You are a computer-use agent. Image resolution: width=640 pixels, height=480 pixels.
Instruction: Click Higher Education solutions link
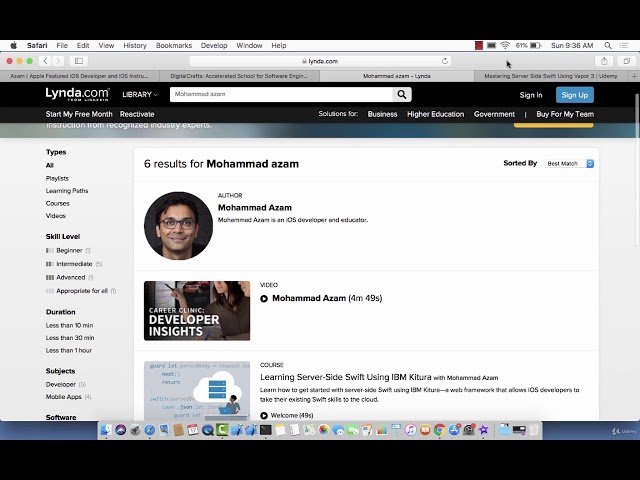pos(436,114)
